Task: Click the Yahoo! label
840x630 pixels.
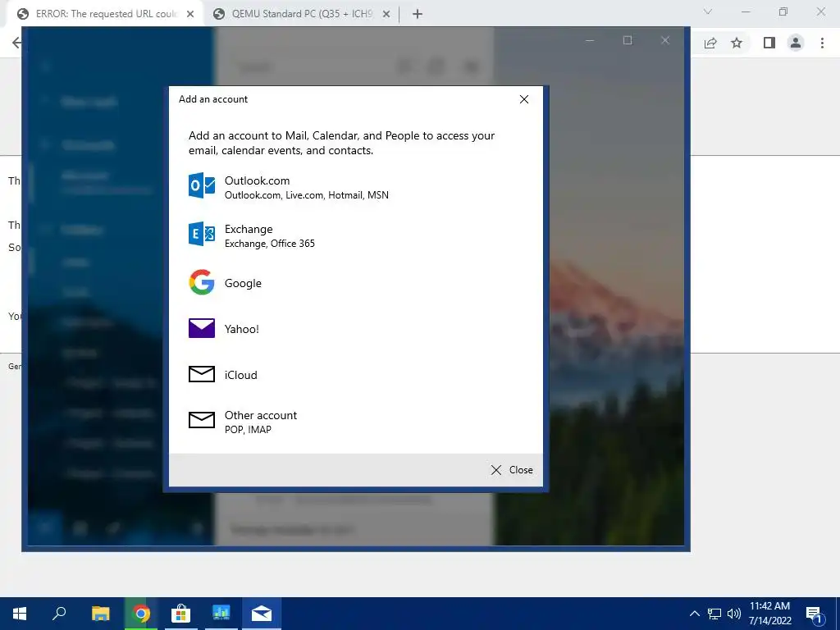Action: point(242,329)
